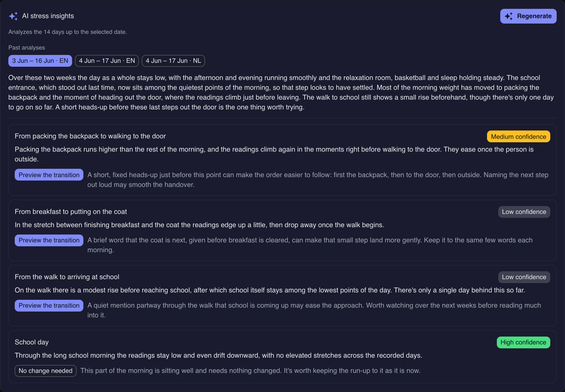Click the 'From the walk to arriving at school' heading
This screenshot has height=392, width=565.
point(67,277)
